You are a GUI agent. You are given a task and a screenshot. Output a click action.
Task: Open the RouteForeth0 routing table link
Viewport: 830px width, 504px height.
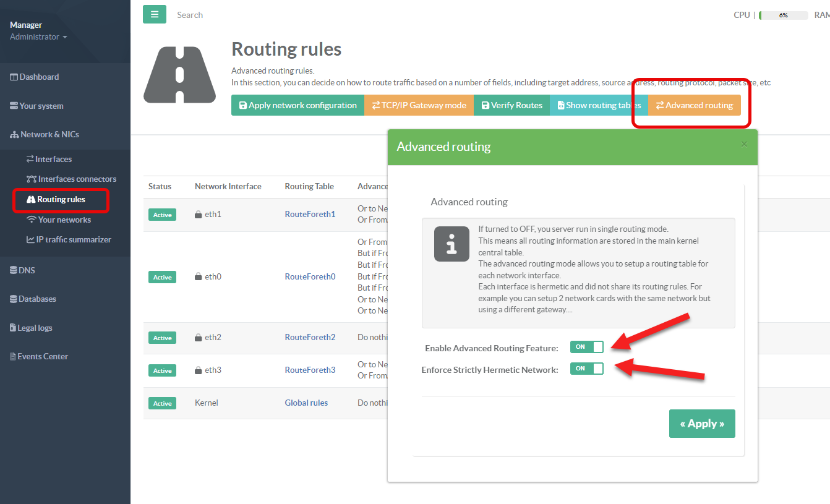click(x=310, y=276)
